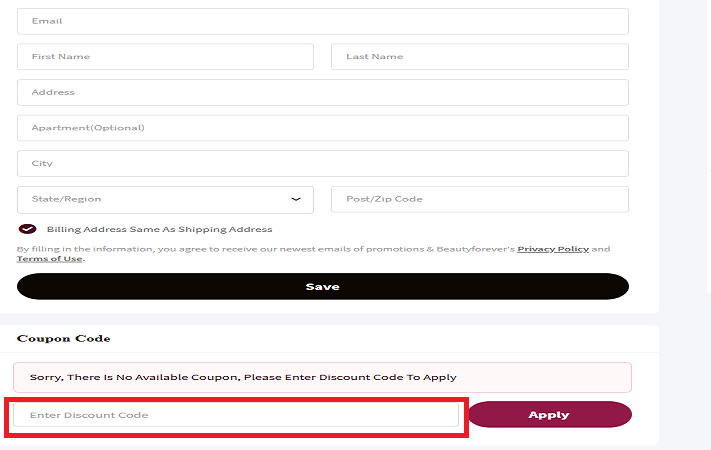Click into the Last Name field
The width and height of the screenshot is (711, 450).
(479, 57)
